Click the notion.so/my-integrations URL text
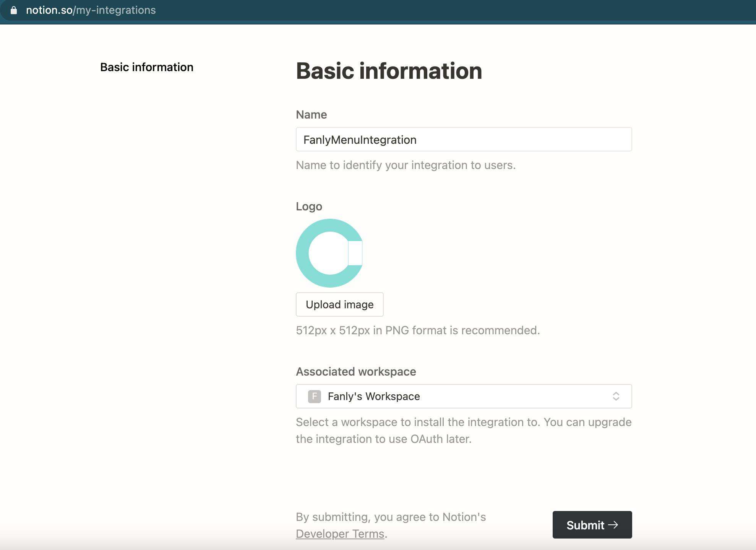The width and height of the screenshot is (756, 550). click(x=91, y=10)
